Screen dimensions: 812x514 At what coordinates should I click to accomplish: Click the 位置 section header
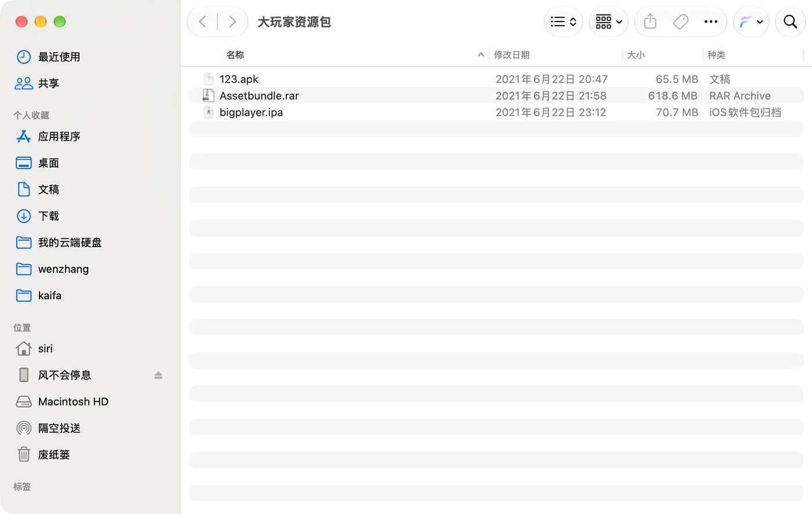[x=22, y=328]
